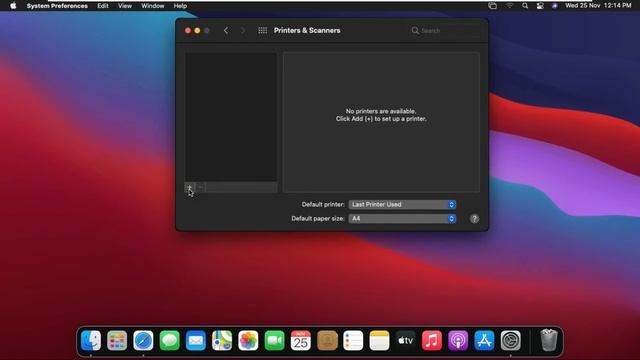Close the Printers & Scanners window
Screen dimensions: 640x360
click(x=188, y=31)
